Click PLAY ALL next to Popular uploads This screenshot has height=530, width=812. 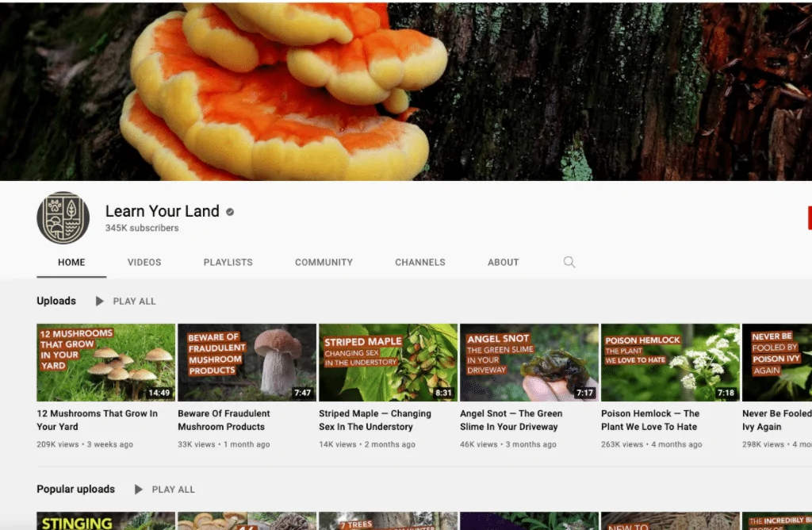(173, 489)
